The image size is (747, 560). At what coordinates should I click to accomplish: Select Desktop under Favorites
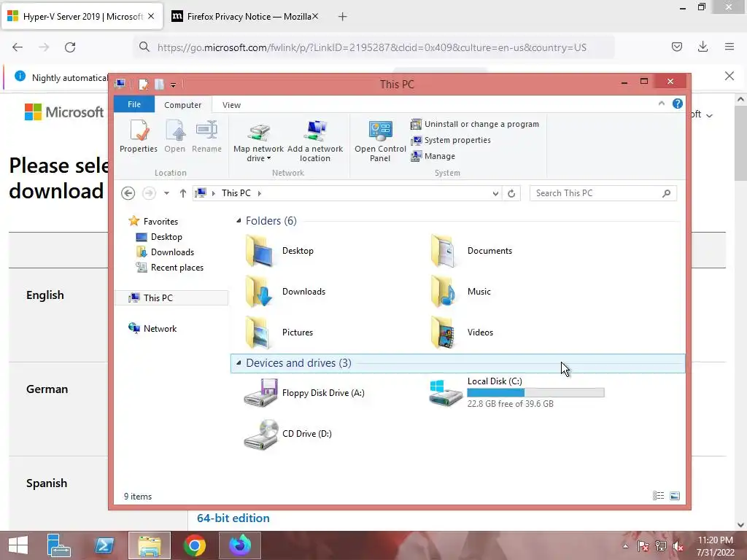point(158,237)
